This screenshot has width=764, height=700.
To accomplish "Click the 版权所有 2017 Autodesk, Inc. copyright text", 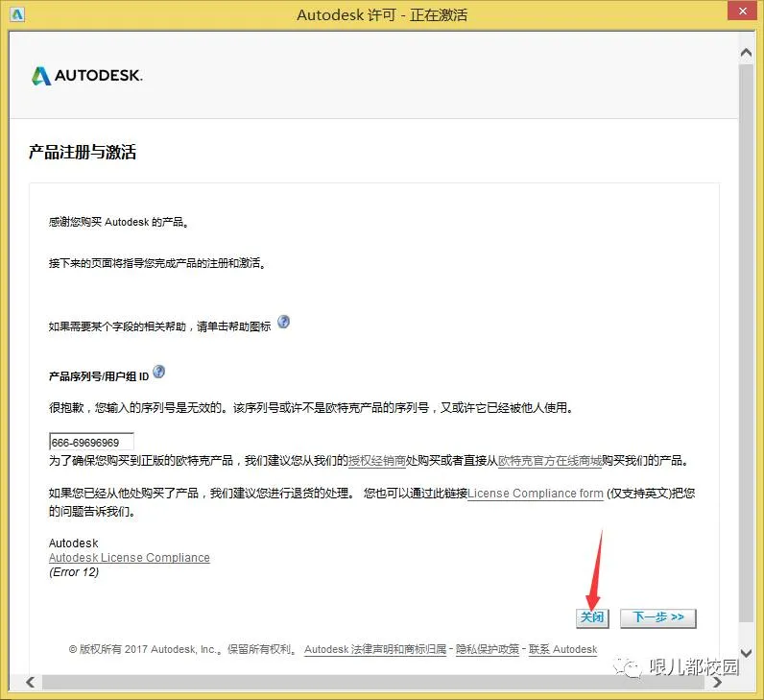I will coord(183,649).
